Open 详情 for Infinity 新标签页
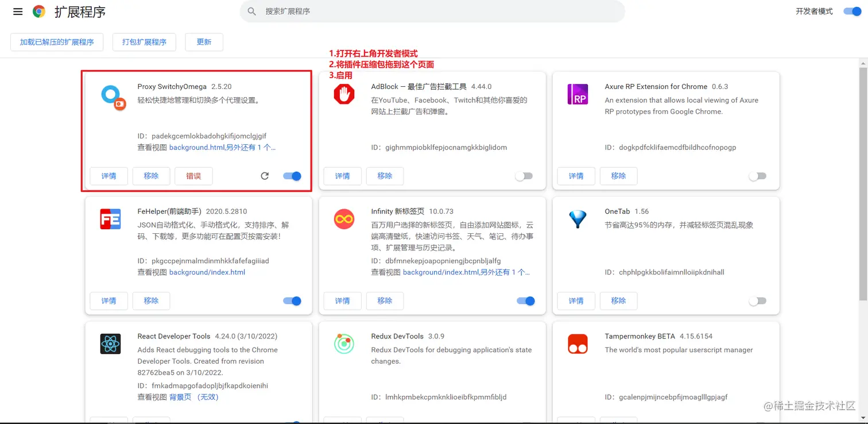 click(343, 300)
